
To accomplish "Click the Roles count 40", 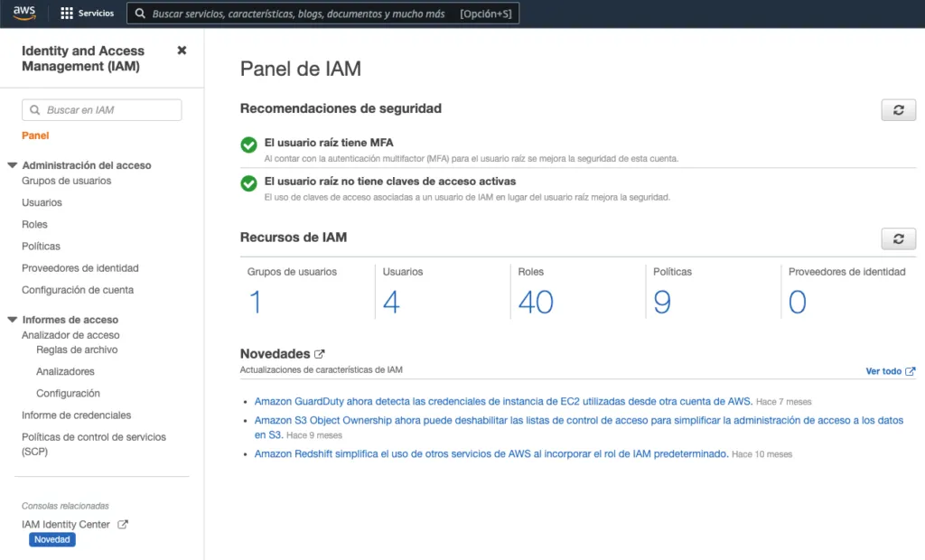I will click(x=536, y=302).
